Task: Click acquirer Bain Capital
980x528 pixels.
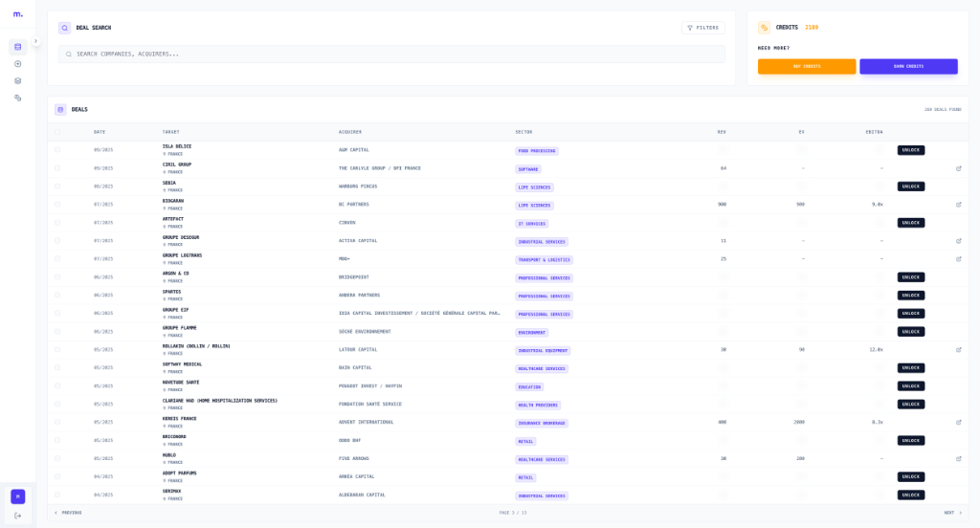Action: coord(355,368)
